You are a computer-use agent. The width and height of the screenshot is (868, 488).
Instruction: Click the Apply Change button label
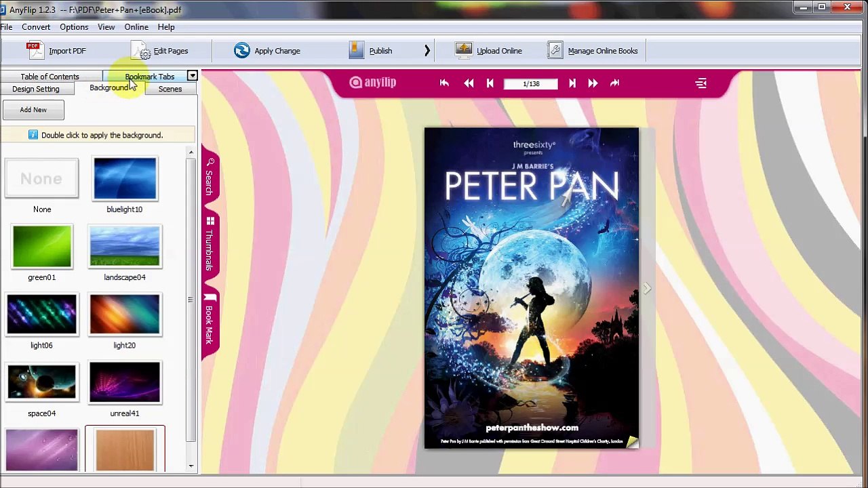tap(277, 51)
